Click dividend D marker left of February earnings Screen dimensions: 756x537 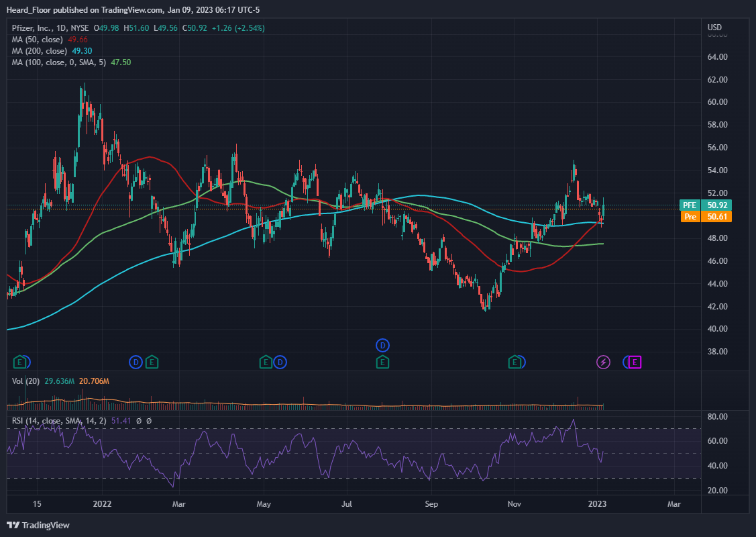coord(136,362)
